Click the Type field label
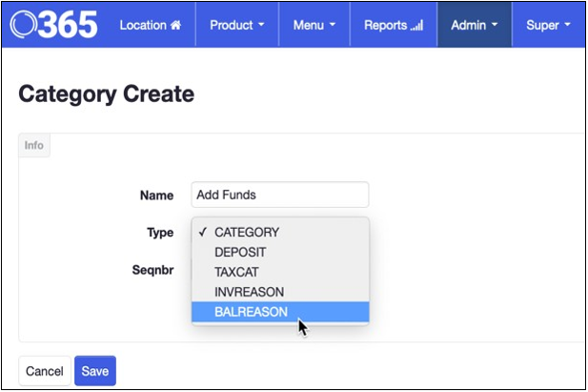 tap(159, 232)
